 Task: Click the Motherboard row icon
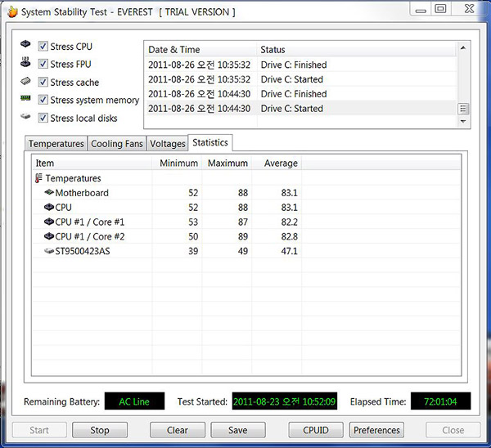pos(49,192)
